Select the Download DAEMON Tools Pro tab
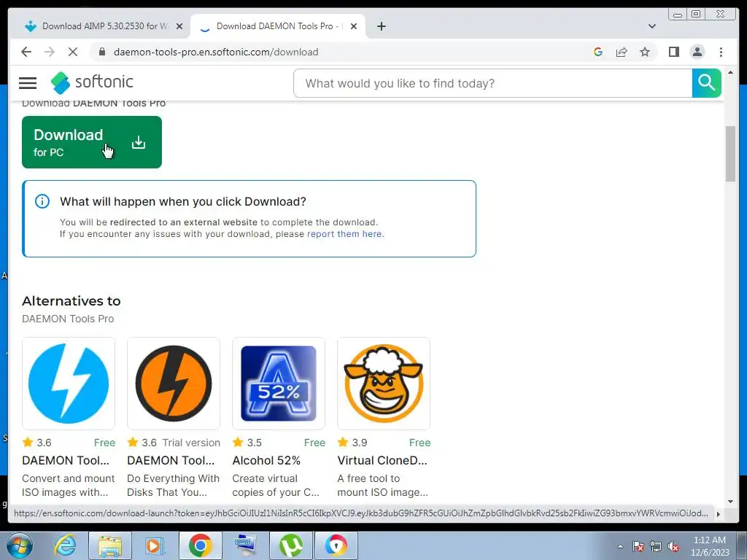Image resolution: width=747 pixels, height=560 pixels. click(279, 26)
